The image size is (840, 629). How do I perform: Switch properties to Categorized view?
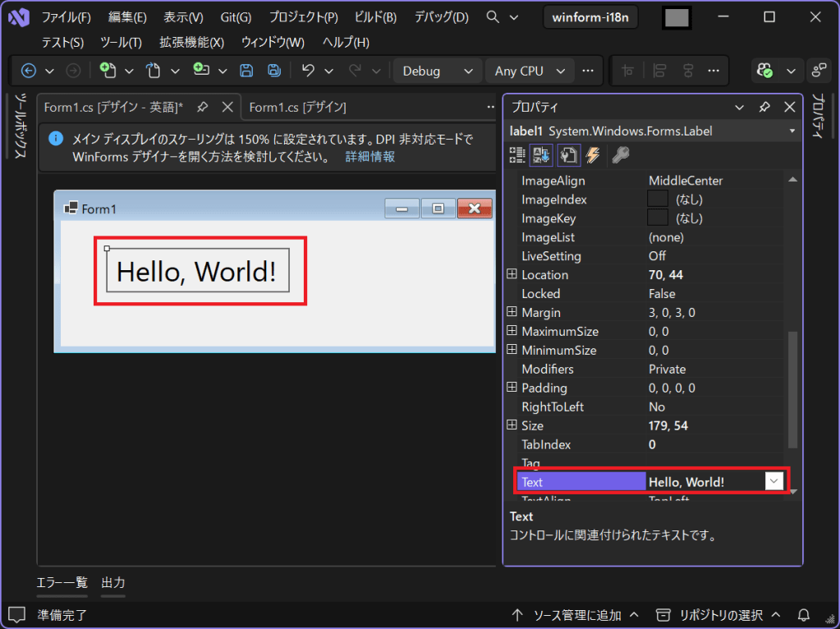coord(517,154)
